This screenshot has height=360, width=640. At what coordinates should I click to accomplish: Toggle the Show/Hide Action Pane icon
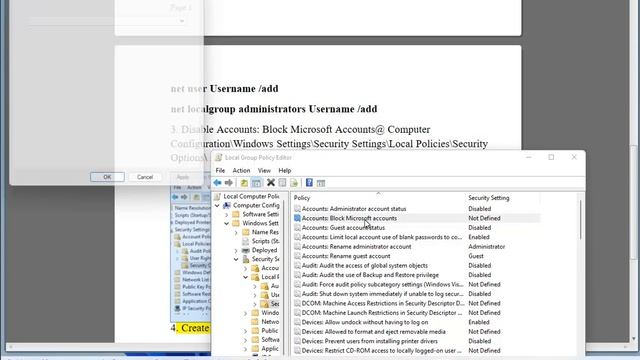pos(321,183)
